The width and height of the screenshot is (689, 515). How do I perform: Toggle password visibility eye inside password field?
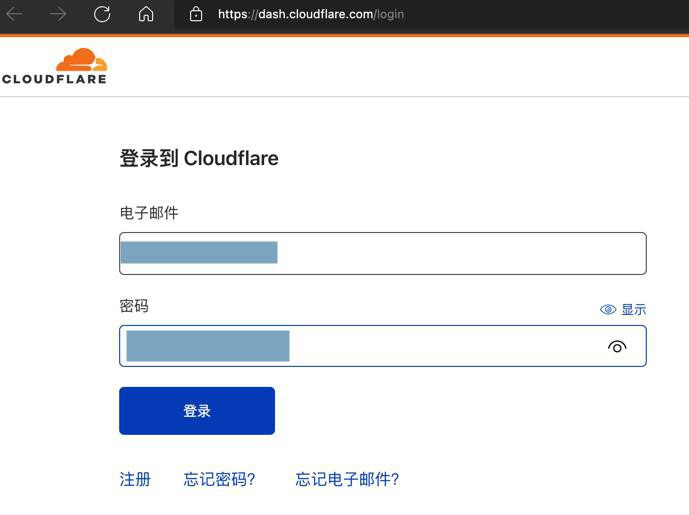point(617,347)
